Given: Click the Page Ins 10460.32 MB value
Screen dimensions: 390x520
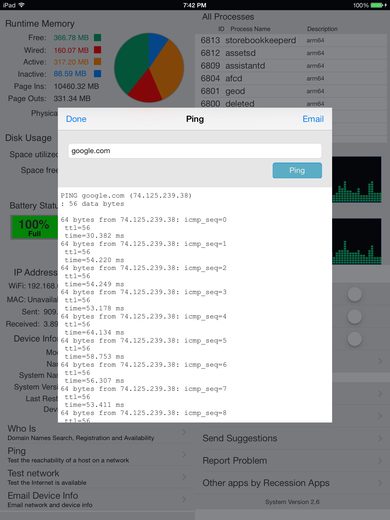Looking at the screenshot, I should [76, 86].
